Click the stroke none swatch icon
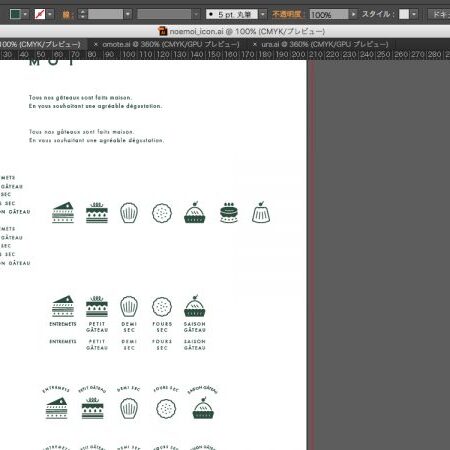 coord(40,14)
